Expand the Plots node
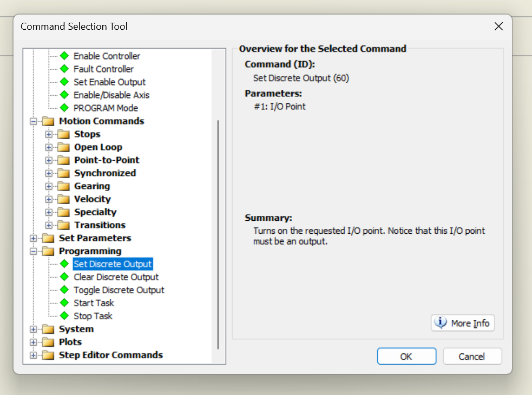The width and height of the screenshot is (532, 395). (x=33, y=342)
